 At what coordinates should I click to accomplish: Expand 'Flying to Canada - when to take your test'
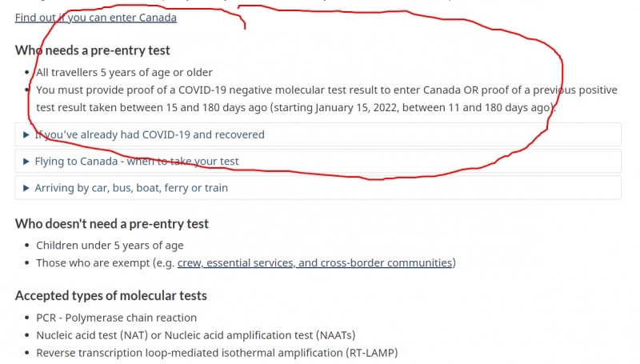tap(318, 161)
